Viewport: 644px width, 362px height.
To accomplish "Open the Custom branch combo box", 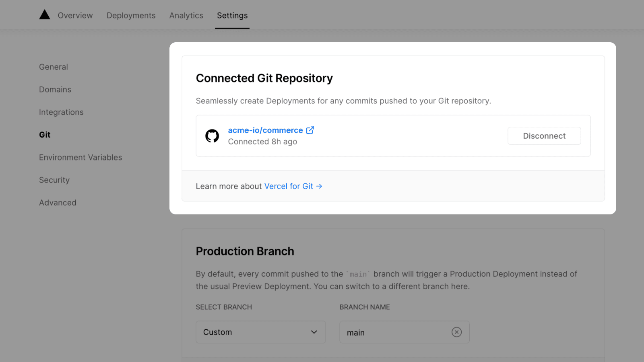I will (260, 332).
